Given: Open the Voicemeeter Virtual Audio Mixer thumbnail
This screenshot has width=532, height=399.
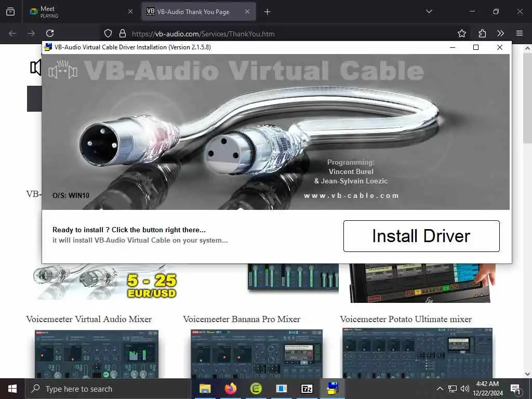Looking at the screenshot, I should point(96,354).
